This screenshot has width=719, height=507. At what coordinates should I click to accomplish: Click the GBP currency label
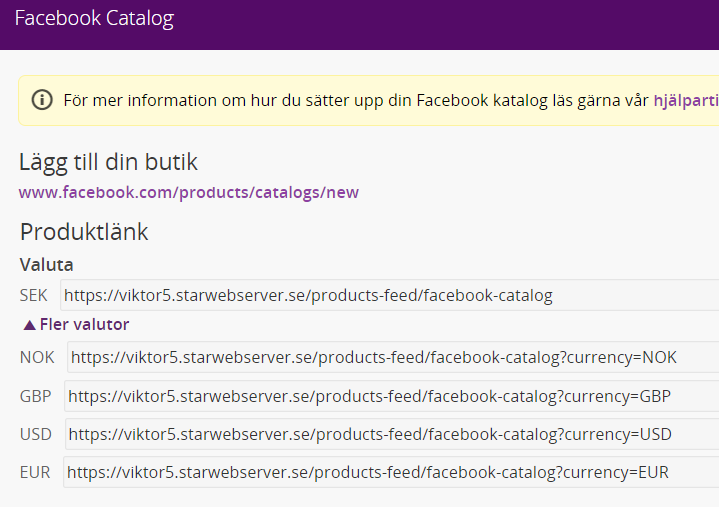coord(35,396)
